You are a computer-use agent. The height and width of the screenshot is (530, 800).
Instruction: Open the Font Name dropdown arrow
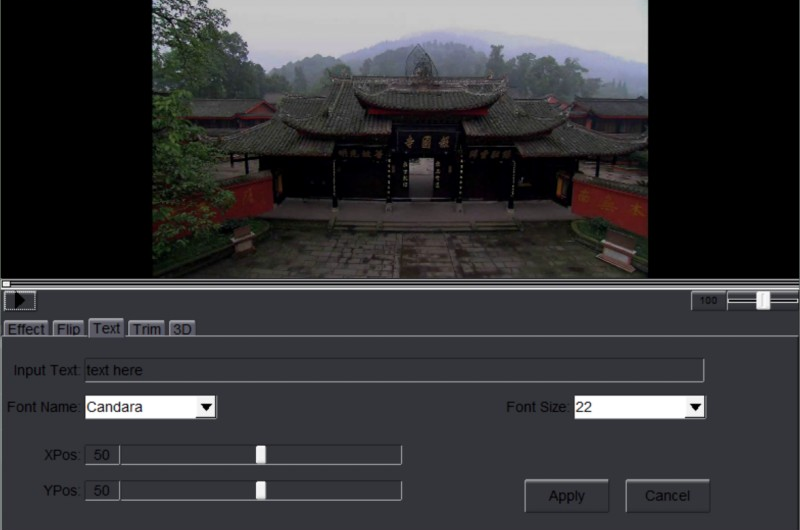tap(206, 407)
